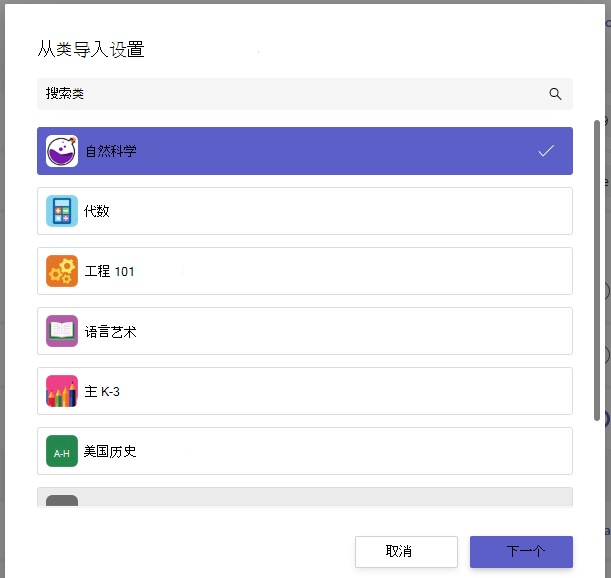The height and width of the screenshot is (578, 611).
Task: Choose the 语言艺术 class label
Action: [111, 332]
